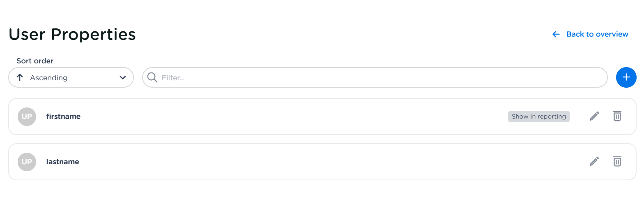The height and width of the screenshot is (198, 644).
Task: Click empty area of the lastname row card
Action: point(329,162)
